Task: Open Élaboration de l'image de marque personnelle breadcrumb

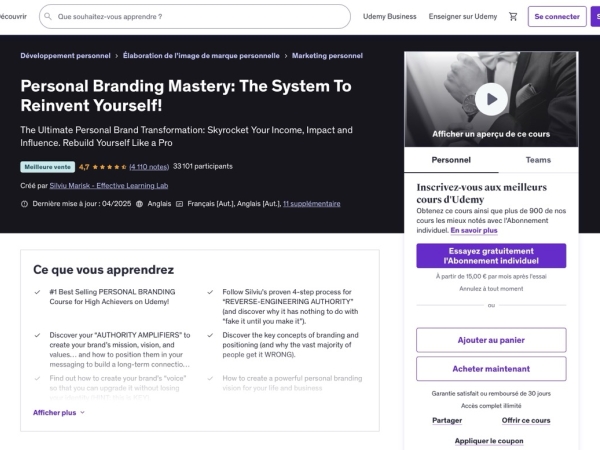Action: (201, 55)
